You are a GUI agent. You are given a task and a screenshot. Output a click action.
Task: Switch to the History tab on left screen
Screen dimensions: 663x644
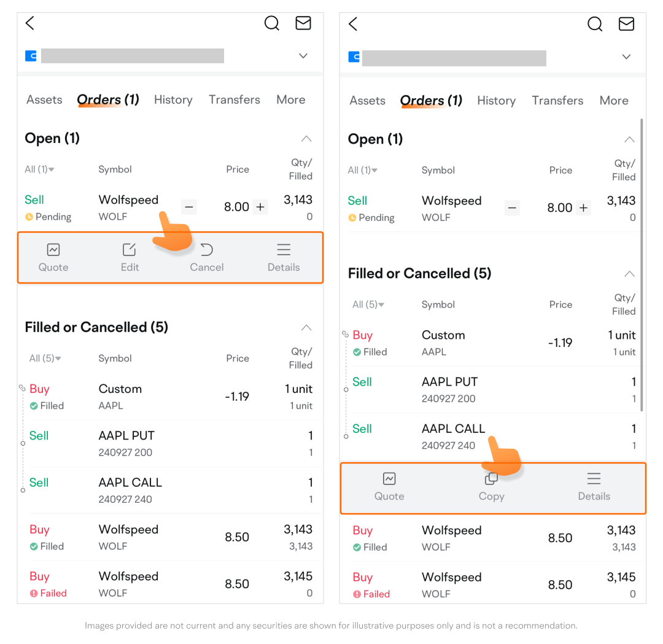[173, 99]
